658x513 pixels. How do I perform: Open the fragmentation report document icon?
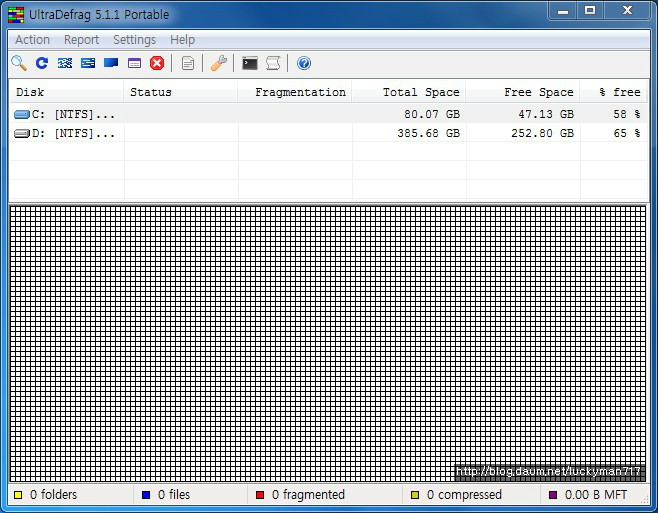pos(188,63)
